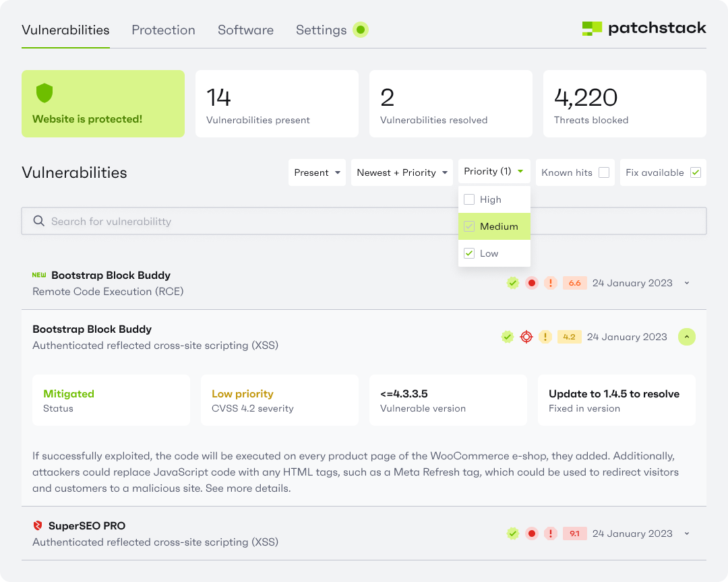This screenshot has height=582, width=728.
Task: Switch to the Protection tab
Action: 163,30
